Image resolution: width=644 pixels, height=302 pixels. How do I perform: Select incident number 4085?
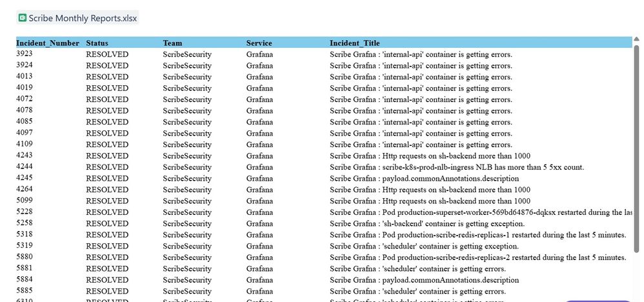(x=25, y=121)
